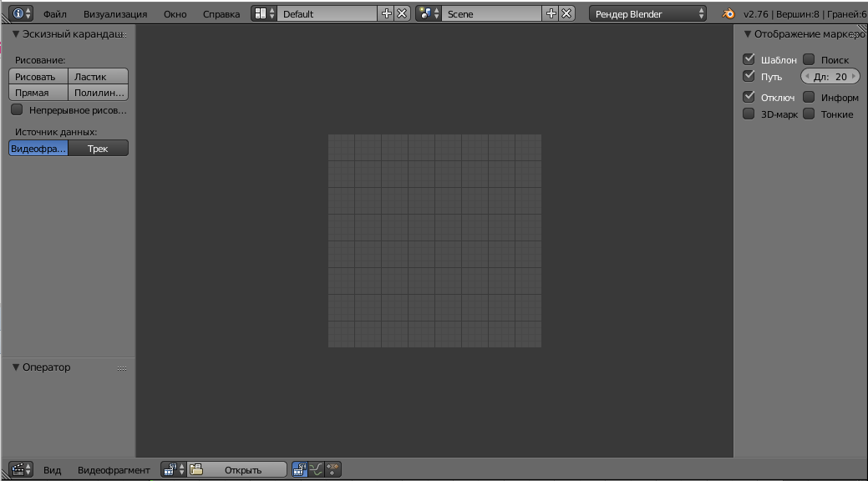
Task: Open the Видеофрагмент menu
Action: 114,470
